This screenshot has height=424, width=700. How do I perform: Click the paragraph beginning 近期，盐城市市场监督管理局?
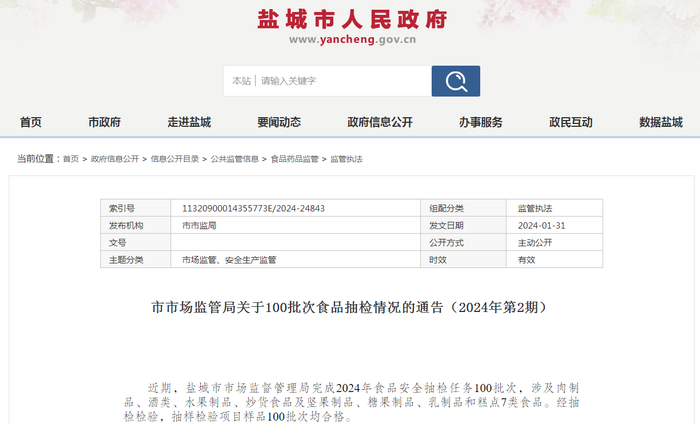coord(351,402)
